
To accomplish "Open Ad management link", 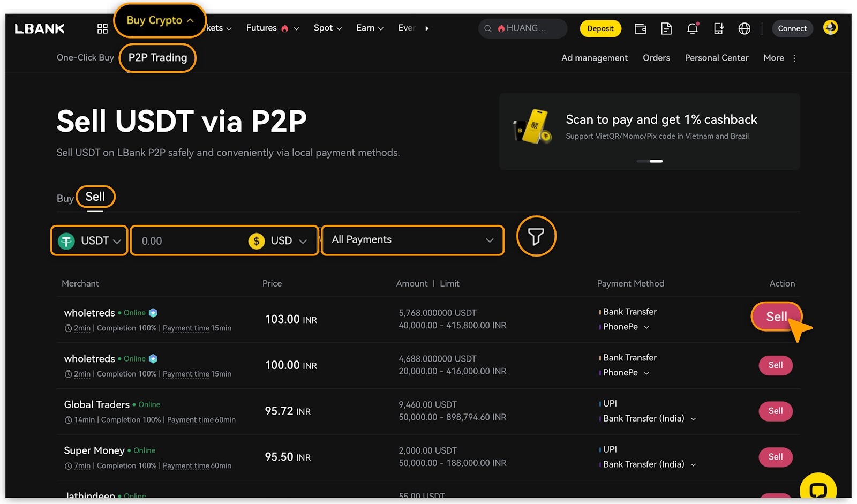I will pyautogui.click(x=594, y=58).
